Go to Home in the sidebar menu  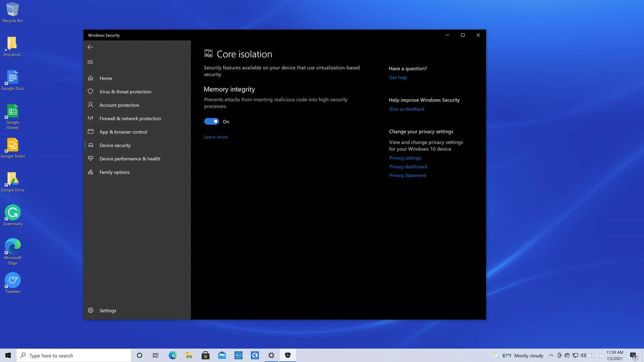[106, 78]
